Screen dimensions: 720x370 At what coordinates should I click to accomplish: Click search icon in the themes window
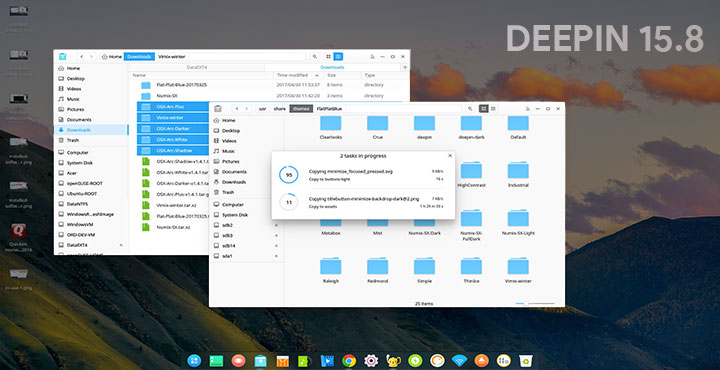(x=470, y=109)
